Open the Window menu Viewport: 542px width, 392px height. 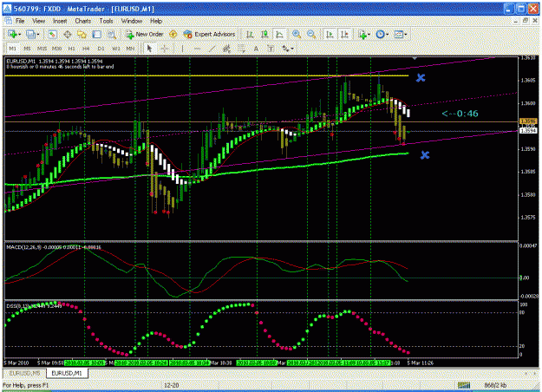click(x=132, y=21)
